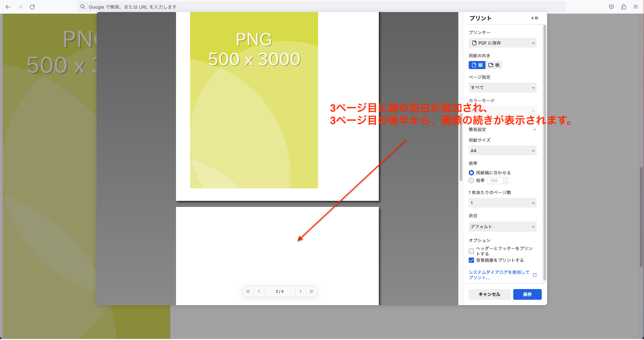This screenshot has height=340, width=644.
Task: Open the 用紙サイズ dropdown showing A4
Action: point(503,151)
